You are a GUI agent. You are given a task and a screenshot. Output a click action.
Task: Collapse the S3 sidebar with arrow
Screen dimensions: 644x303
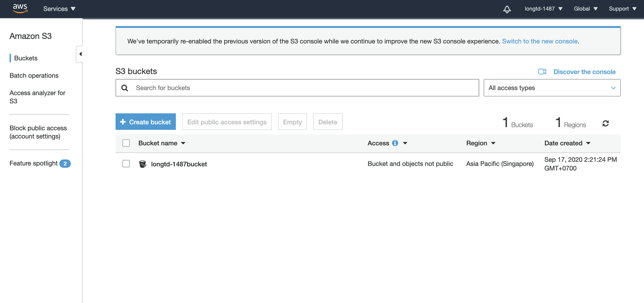pos(80,54)
